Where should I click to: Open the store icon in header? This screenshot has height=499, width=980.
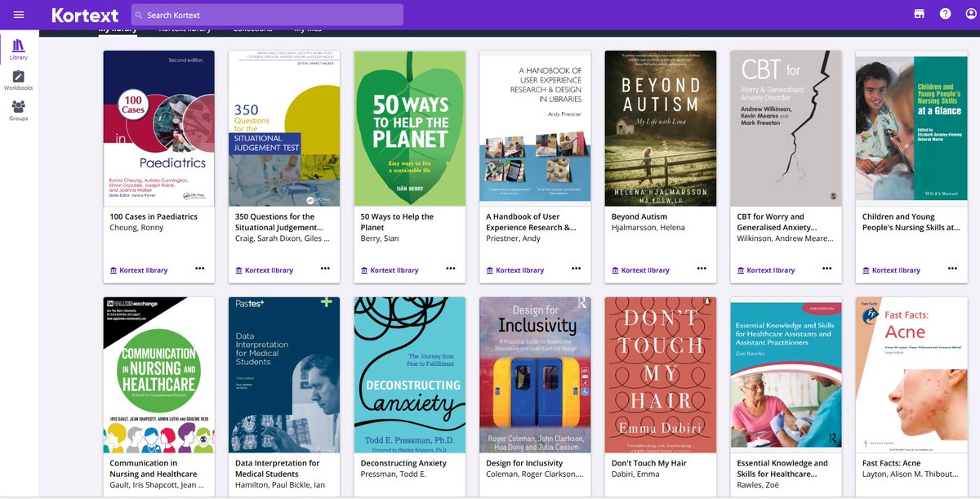click(920, 14)
